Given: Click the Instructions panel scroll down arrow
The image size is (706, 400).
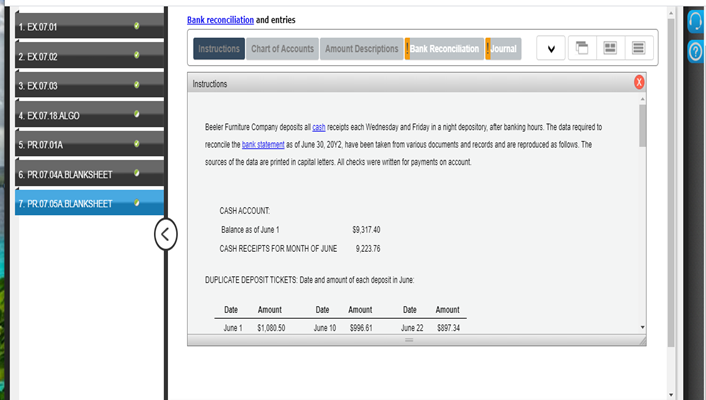Looking at the screenshot, I should coord(643,327).
